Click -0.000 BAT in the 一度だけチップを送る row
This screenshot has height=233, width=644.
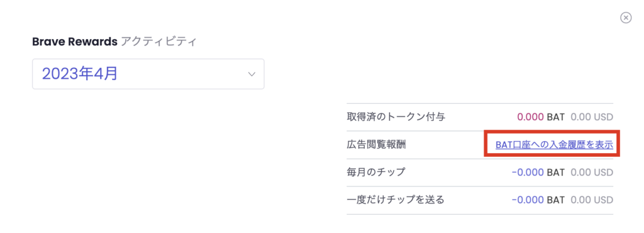528,200
